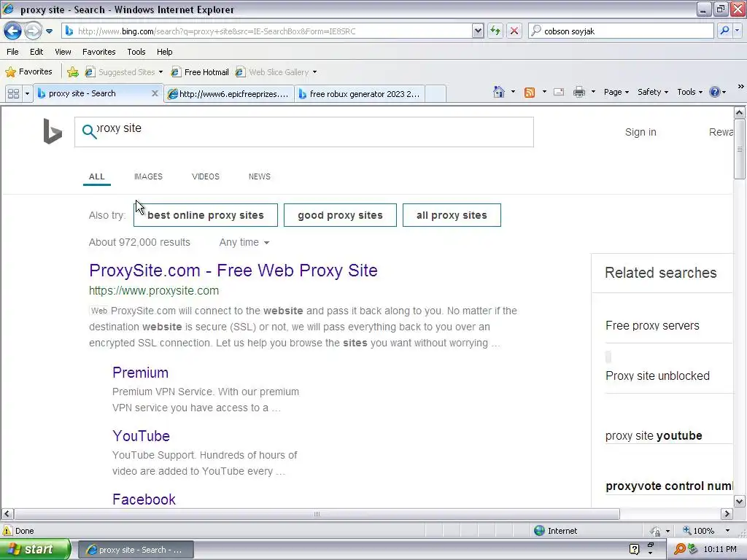Open the Any time filter dropdown
Image resolution: width=747 pixels, height=560 pixels.
[x=244, y=242]
